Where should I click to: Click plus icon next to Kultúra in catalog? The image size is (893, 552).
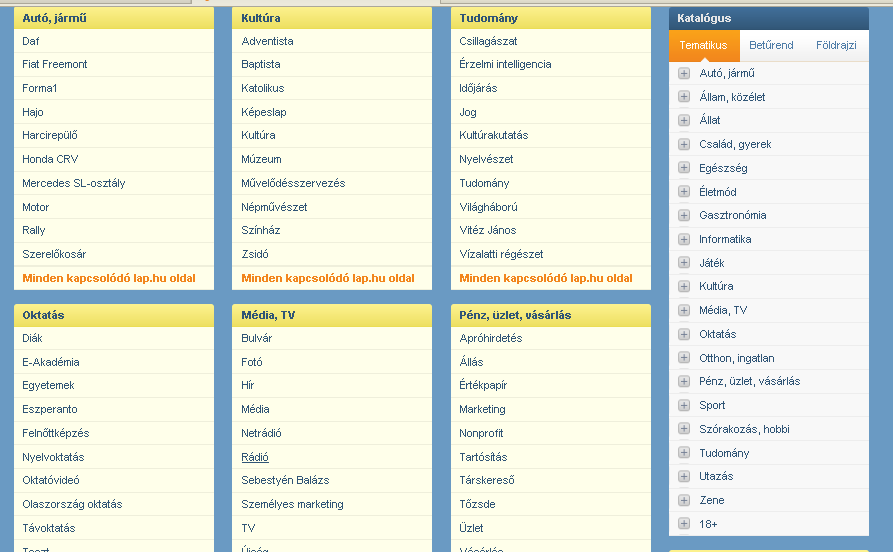click(684, 287)
